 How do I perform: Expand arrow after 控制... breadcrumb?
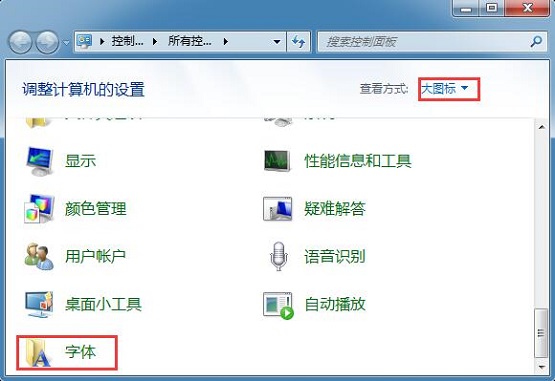155,42
